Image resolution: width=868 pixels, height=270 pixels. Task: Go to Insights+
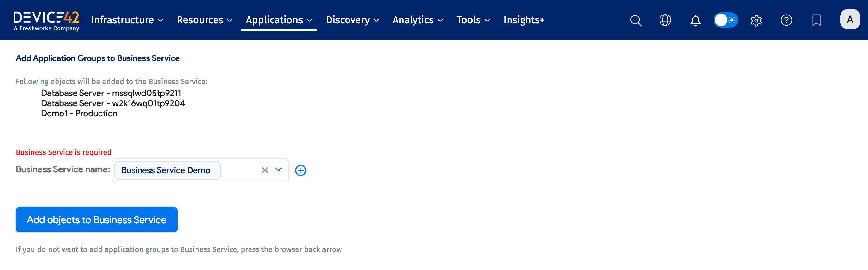point(524,20)
